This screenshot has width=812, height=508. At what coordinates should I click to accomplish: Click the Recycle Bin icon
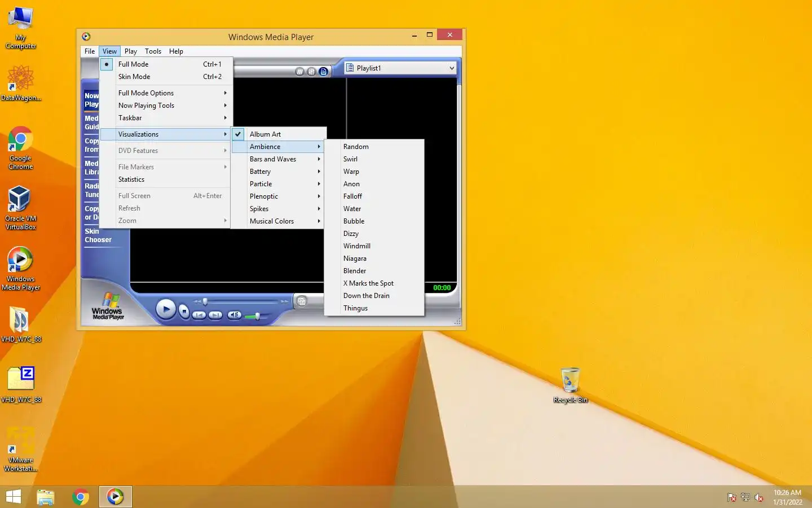[x=571, y=385]
